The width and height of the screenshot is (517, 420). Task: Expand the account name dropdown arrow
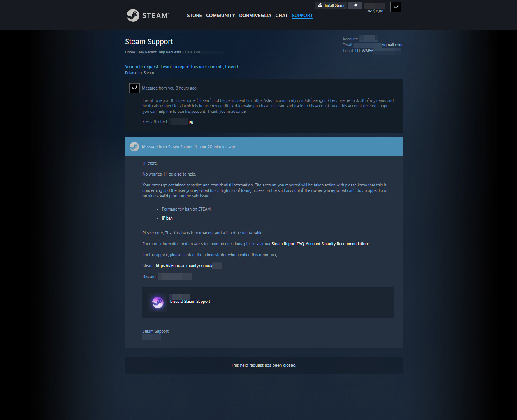point(385,5)
